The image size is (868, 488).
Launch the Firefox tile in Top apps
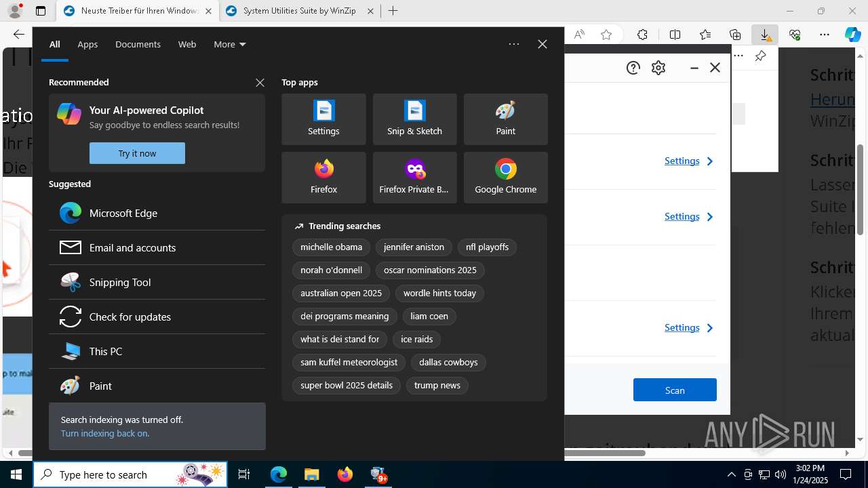323,178
